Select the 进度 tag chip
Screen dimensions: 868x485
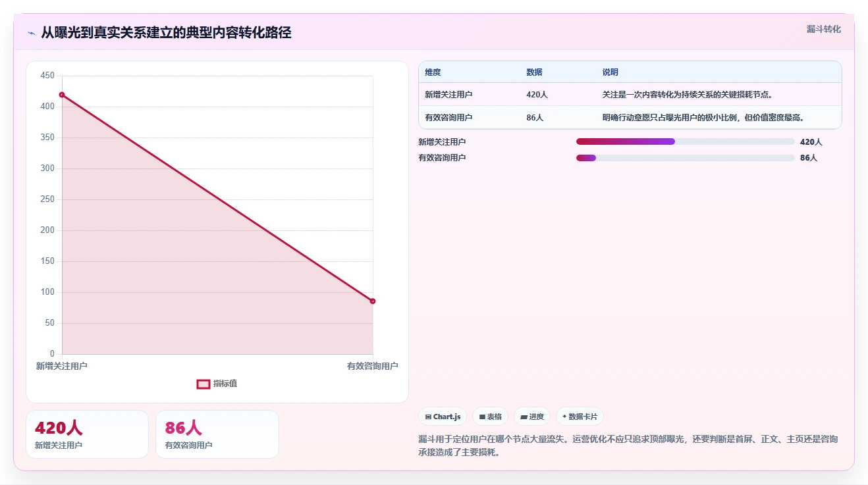pos(532,417)
